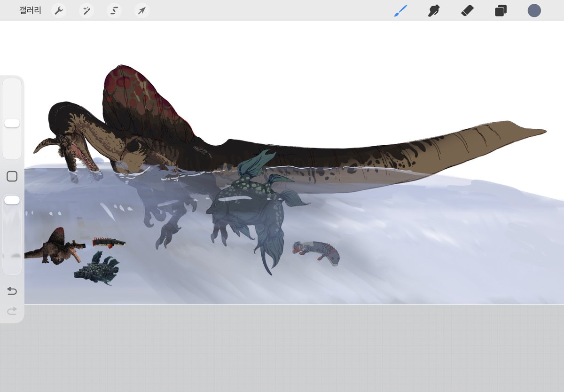Undo the last stroke with the undo arrow
Viewport: 564px width, 392px height.
[x=12, y=291]
